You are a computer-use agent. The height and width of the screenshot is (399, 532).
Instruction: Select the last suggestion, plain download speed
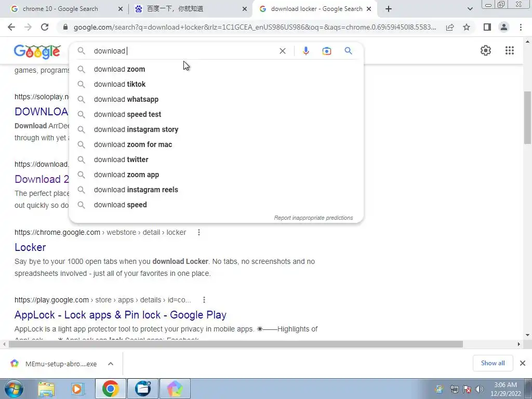pyautogui.click(x=216, y=205)
